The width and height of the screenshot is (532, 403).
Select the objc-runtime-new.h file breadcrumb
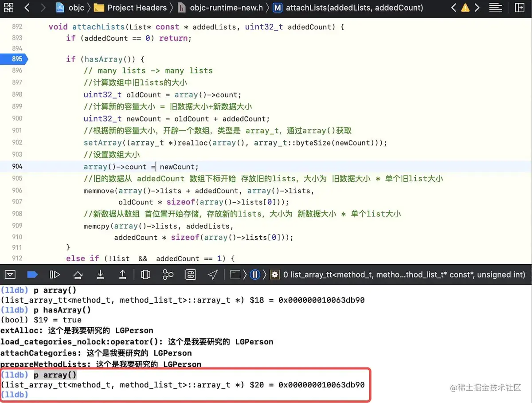point(220,8)
